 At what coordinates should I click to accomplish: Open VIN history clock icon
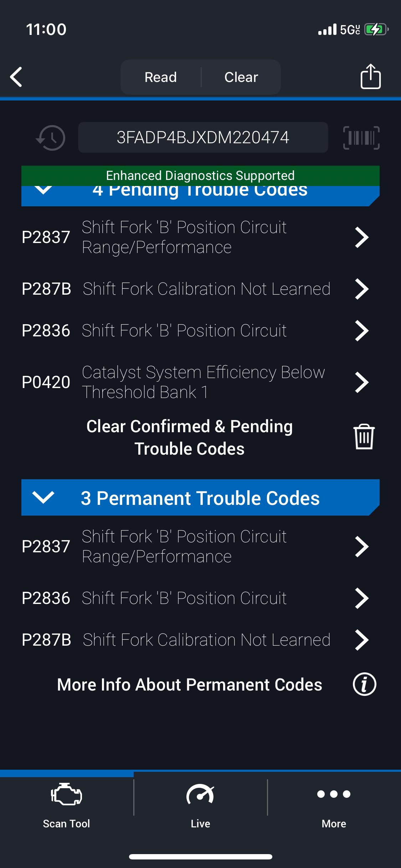coord(51,138)
